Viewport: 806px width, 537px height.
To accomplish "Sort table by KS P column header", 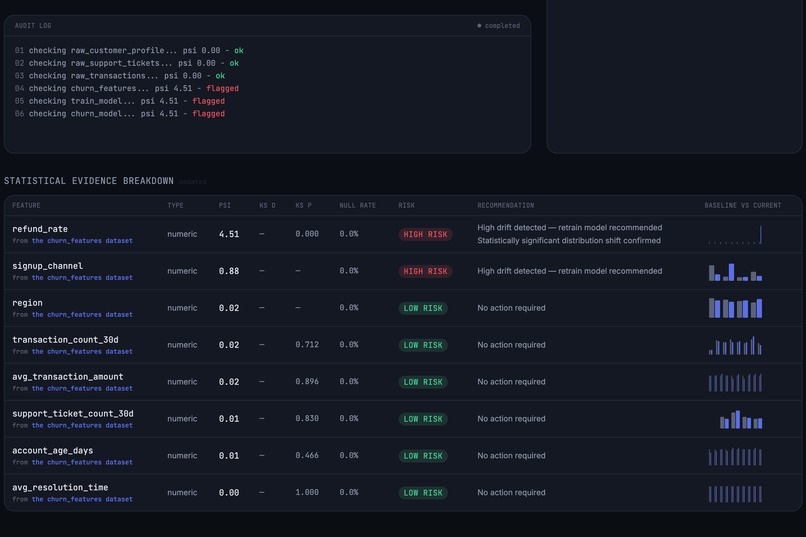I will pyautogui.click(x=303, y=206).
